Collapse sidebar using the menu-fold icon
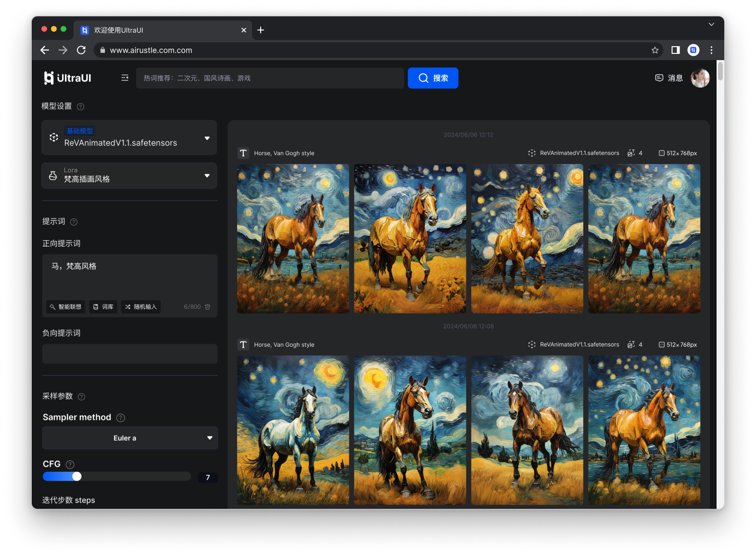This screenshot has height=556, width=756. [125, 78]
